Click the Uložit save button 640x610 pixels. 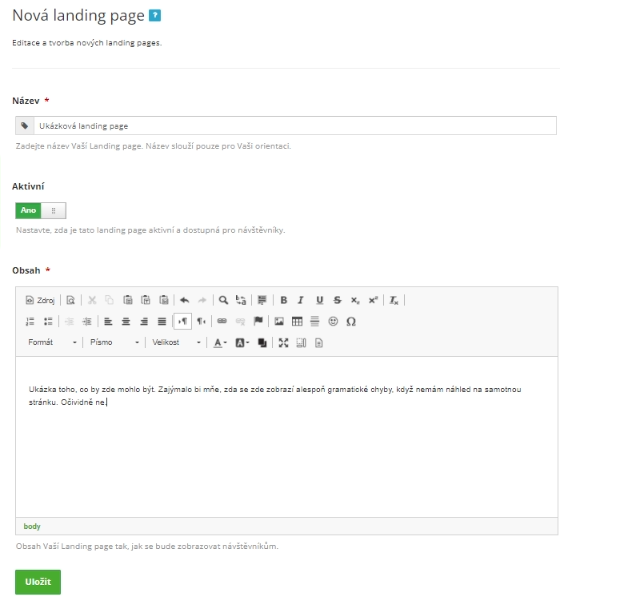tap(38, 582)
